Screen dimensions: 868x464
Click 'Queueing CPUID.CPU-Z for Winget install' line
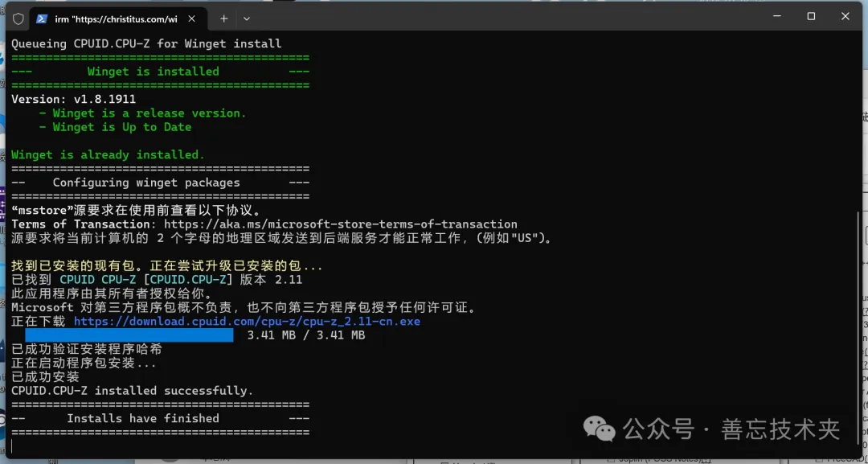click(x=146, y=43)
